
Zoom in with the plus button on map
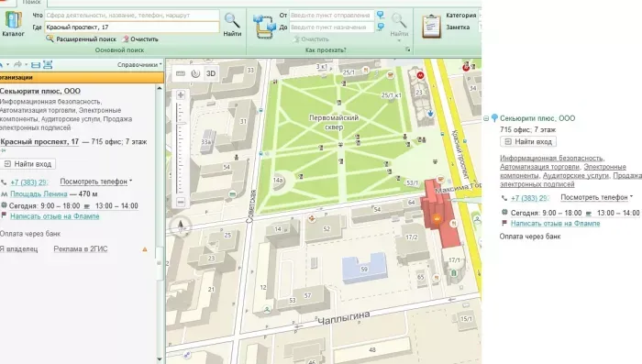181,95
